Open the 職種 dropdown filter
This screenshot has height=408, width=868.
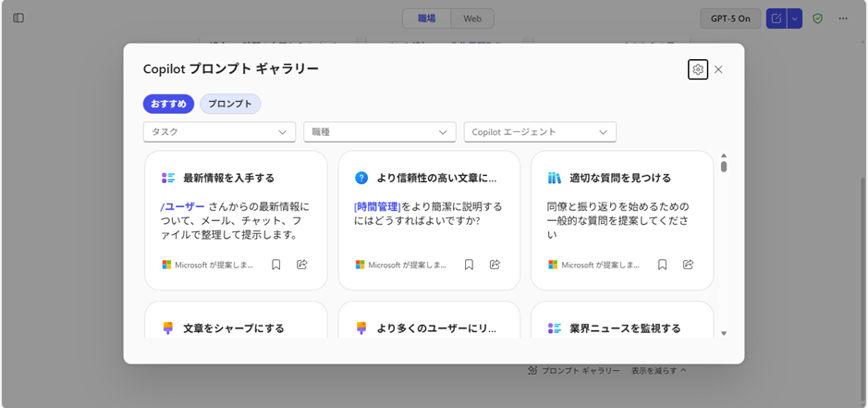pos(379,132)
